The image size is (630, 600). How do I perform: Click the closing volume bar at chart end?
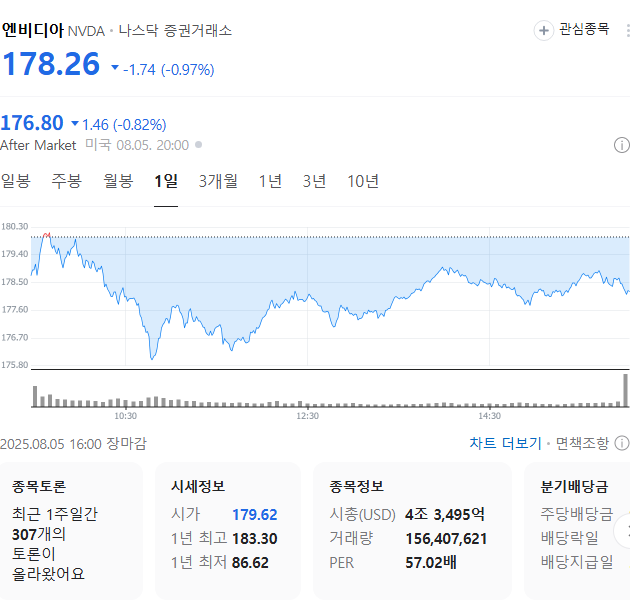tap(625, 390)
